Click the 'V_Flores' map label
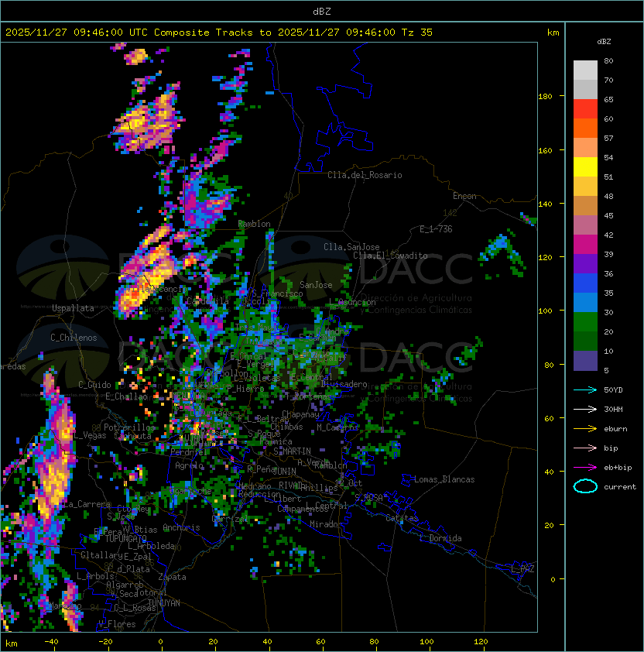644x652 pixels. pyautogui.click(x=117, y=624)
